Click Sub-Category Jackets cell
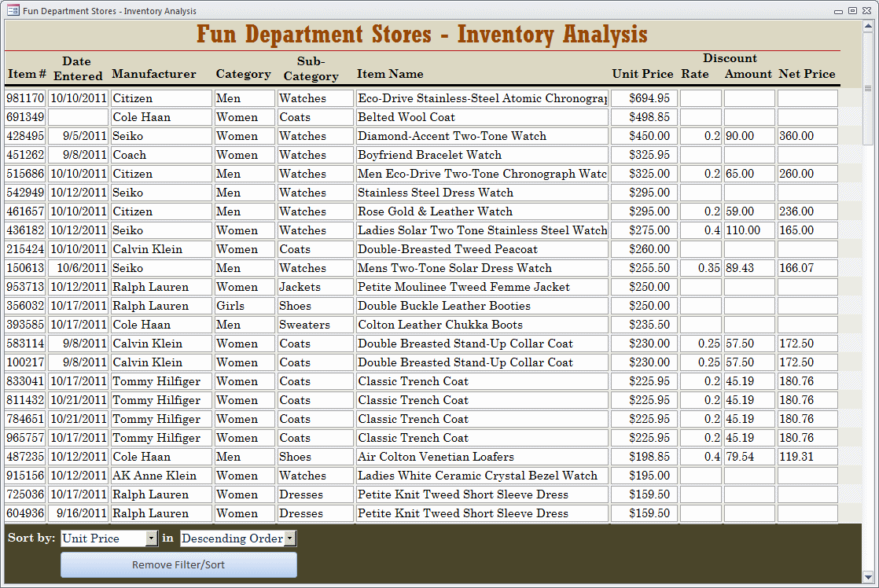 click(315, 287)
